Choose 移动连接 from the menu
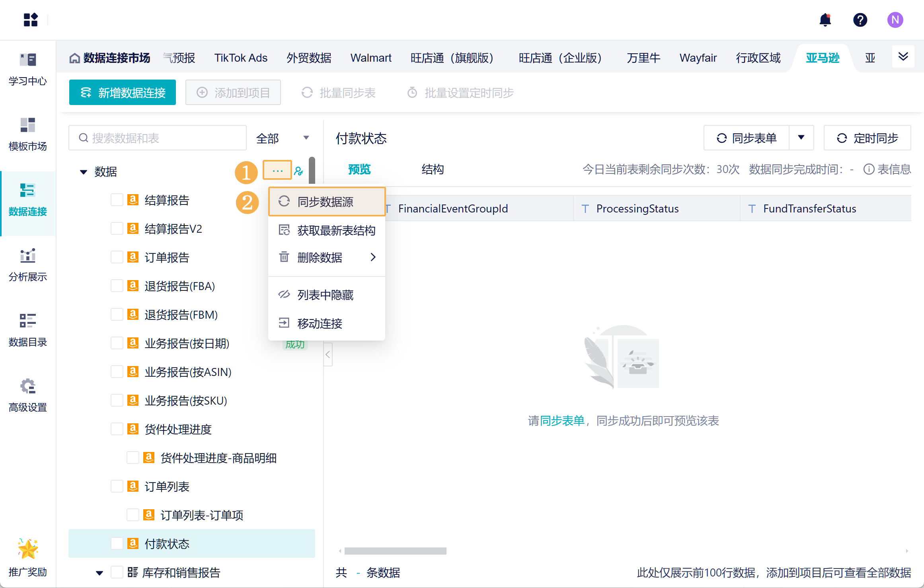924x588 pixels. 327,323
